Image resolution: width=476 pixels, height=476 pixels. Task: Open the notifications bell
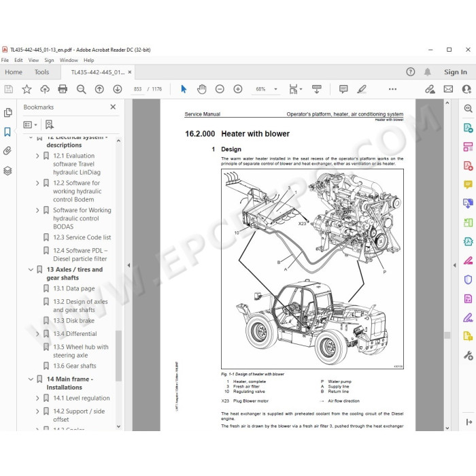428,72
